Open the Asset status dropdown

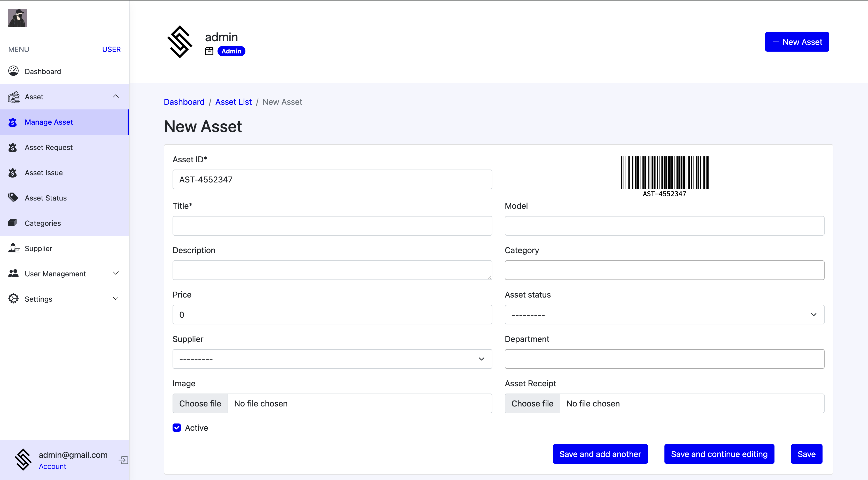(x=664, y=315)
